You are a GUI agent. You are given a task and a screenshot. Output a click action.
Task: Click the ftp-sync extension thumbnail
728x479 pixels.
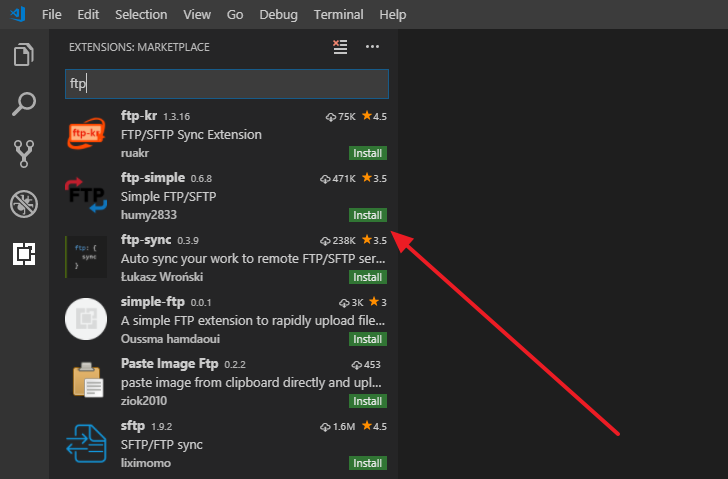click(86, 257)
